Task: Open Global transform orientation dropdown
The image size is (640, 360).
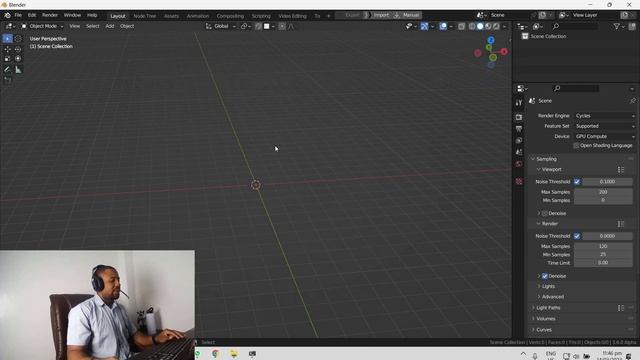Action: [x=221, y=26]
